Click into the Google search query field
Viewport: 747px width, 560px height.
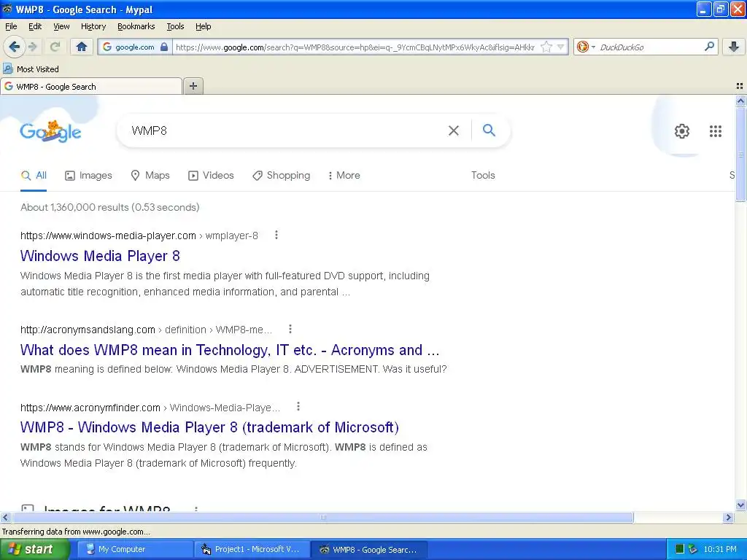[x=286, y=131]
